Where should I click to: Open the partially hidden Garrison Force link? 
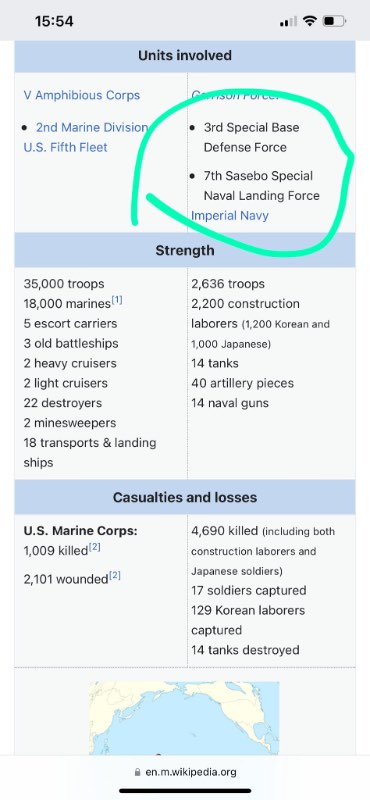[x=235, y=95]
